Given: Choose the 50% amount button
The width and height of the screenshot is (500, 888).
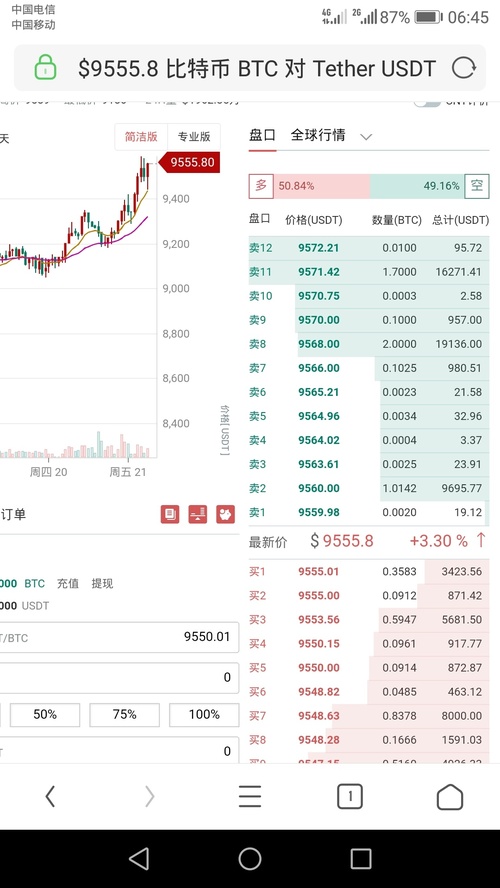Looking at the screenshot, I should [x=45, y=715].
